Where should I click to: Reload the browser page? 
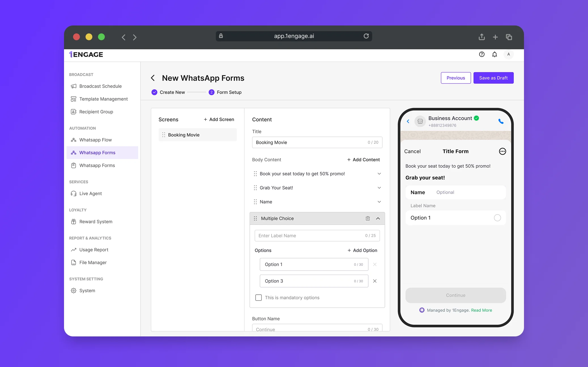[x=366, y=36]
